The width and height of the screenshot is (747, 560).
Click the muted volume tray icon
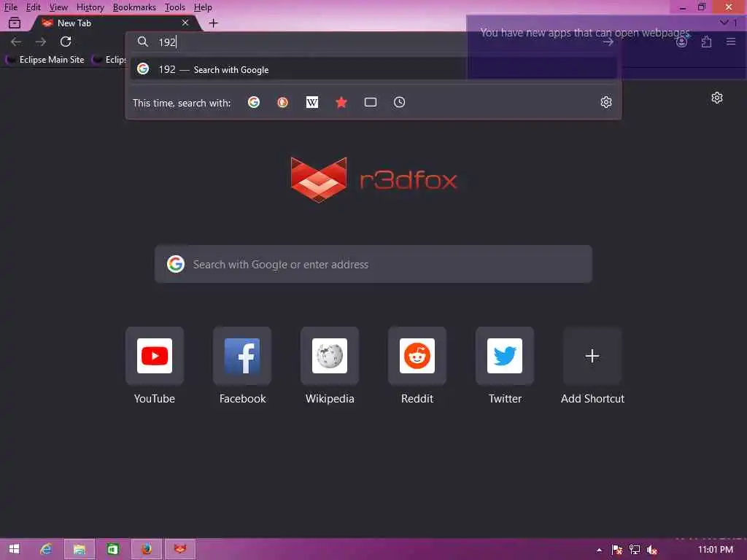652,550
